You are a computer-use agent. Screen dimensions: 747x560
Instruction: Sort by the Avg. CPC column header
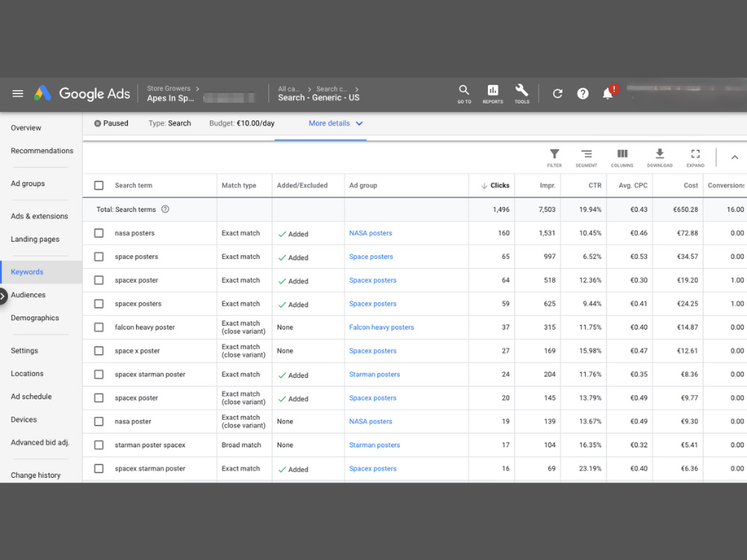633,185
